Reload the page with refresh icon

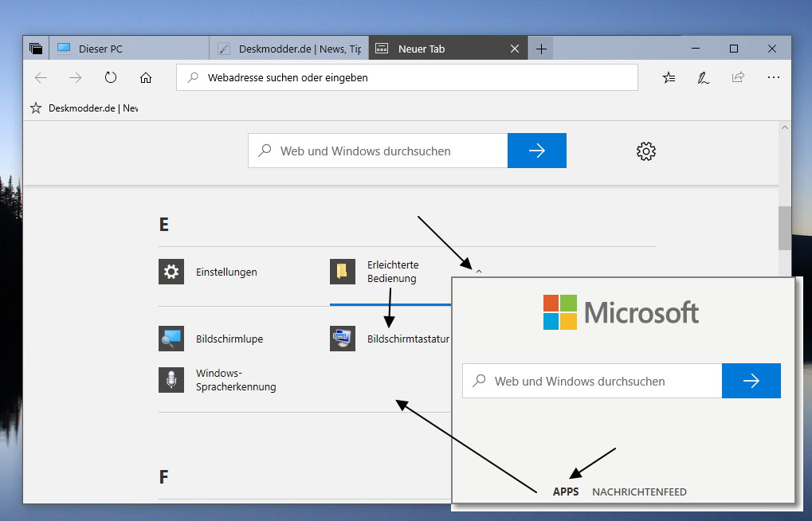coord(111,78)
